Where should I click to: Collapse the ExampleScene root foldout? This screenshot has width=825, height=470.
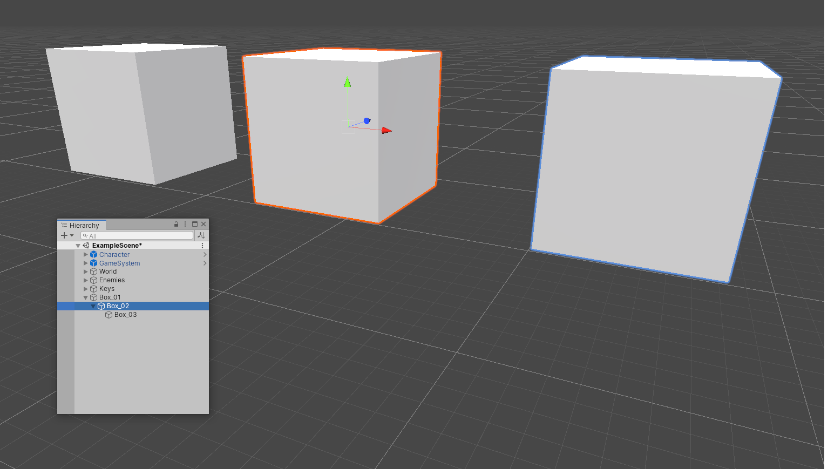coord(78,245)
